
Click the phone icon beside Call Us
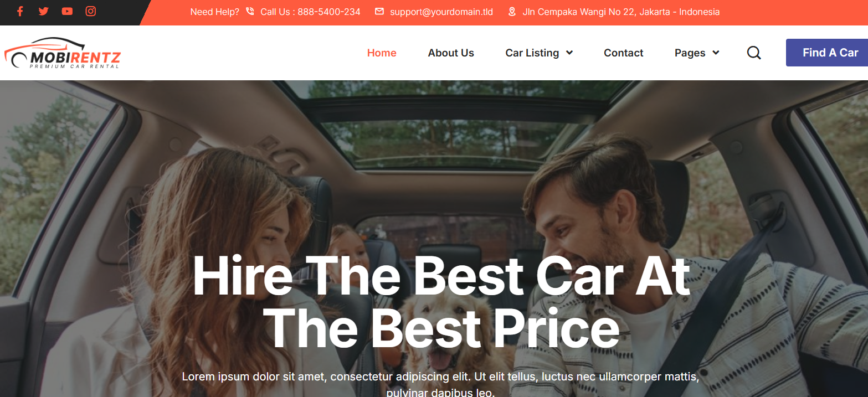pyautogui.click(x=250, y=12)
